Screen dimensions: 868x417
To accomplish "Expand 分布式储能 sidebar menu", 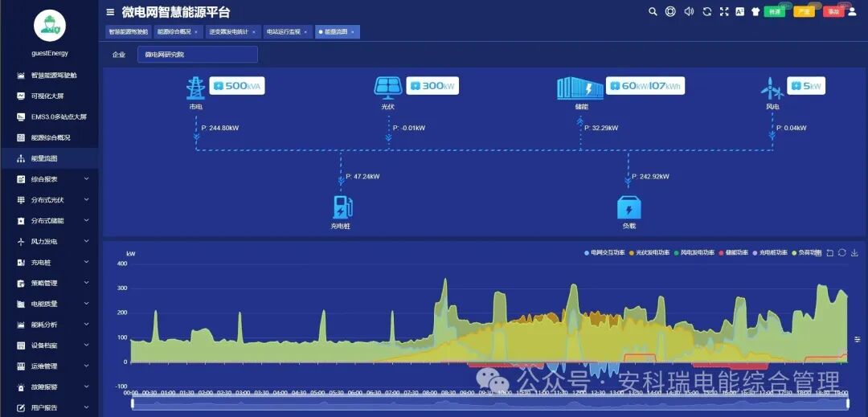I will pos(50,221).
